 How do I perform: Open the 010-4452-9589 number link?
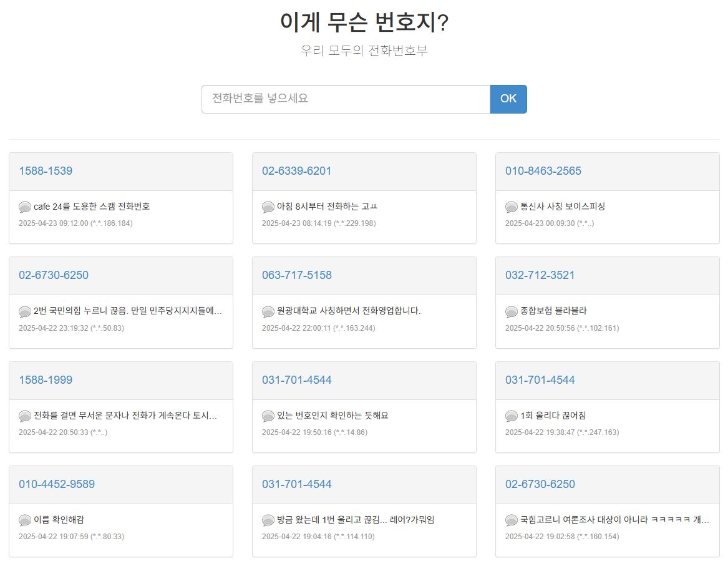click(57, 484)
